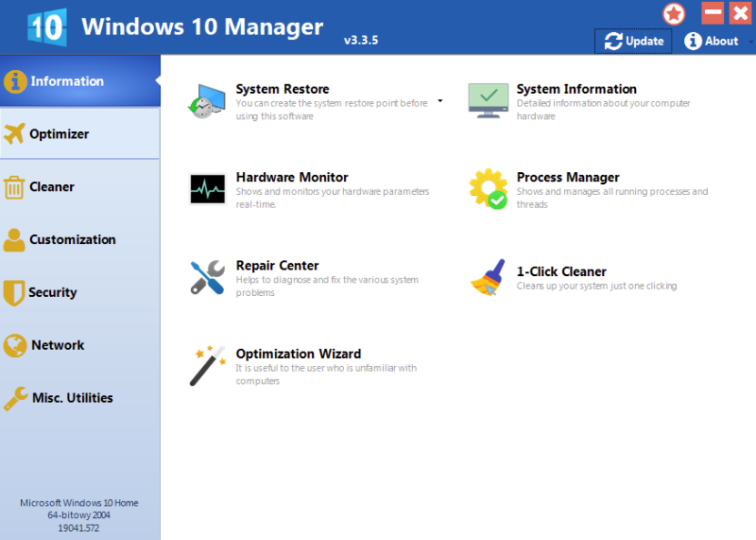
Task: Minimize the Windows 10 Manager window
Action: tap(713, 12)
